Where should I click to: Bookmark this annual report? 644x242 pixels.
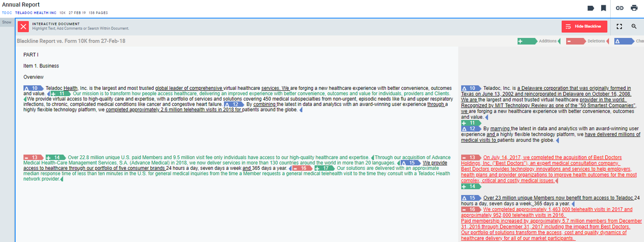click(604, 8)
